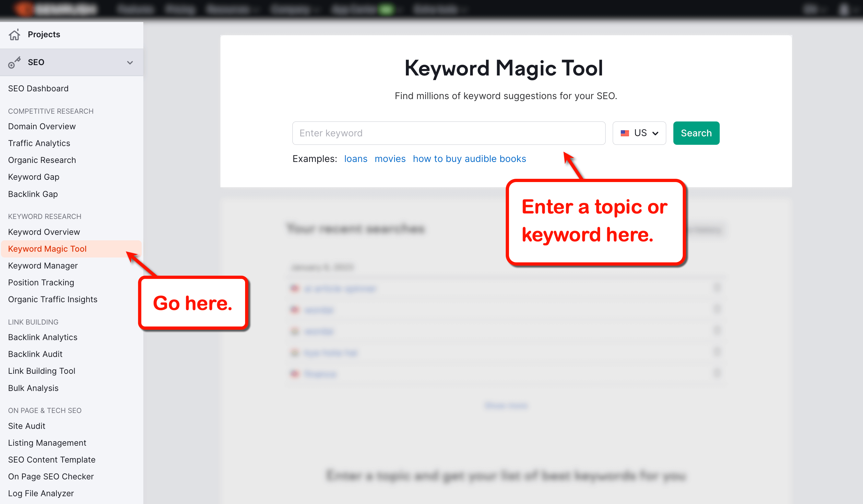Screen dimensions: 863x504
Task: Open Projects from the sidebar home icon
Action: 14,34
